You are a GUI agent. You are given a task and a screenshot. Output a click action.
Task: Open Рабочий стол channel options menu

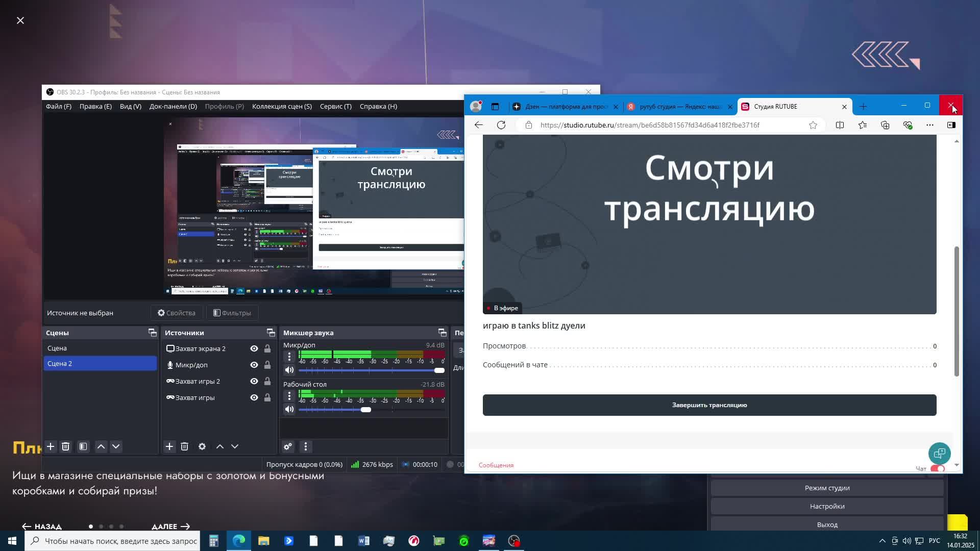click(289, 395)
